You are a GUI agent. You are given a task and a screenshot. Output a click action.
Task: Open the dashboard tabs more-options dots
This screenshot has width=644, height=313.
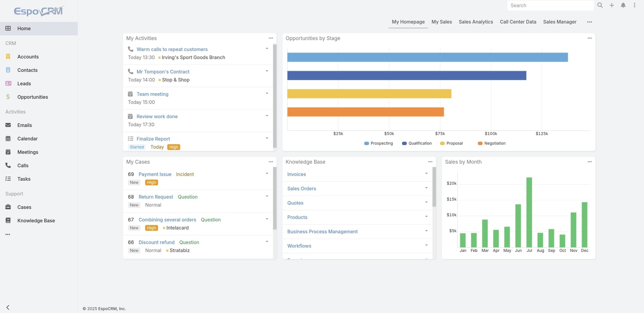(x=590, y=22)
